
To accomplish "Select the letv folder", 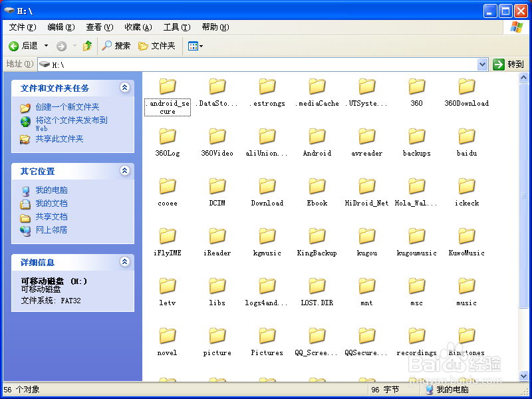I will coord(168,292).
